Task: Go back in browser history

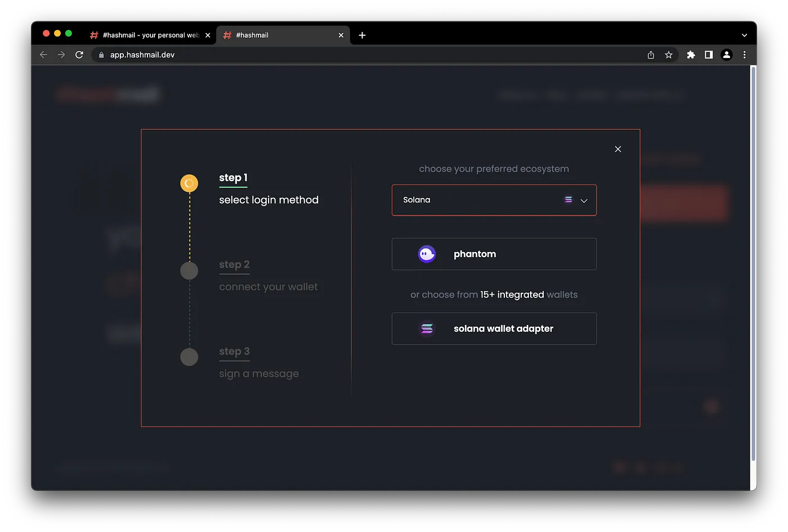Action: (x=43, y=55)
